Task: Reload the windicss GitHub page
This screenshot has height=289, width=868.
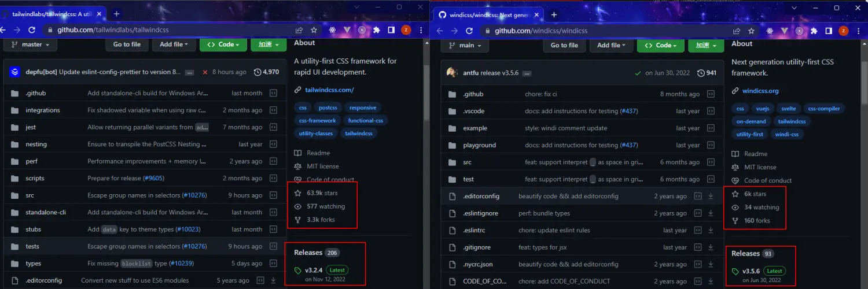Action: 468,31
